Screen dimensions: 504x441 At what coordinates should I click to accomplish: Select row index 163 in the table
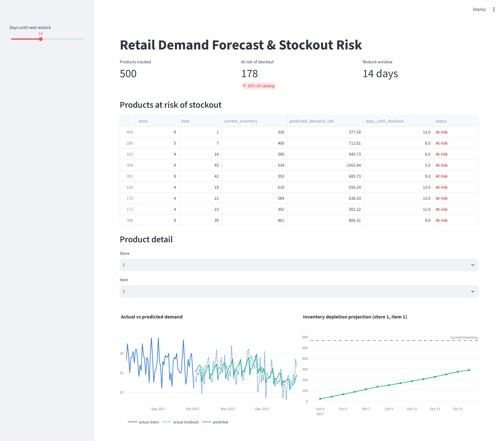coord(128,154)
